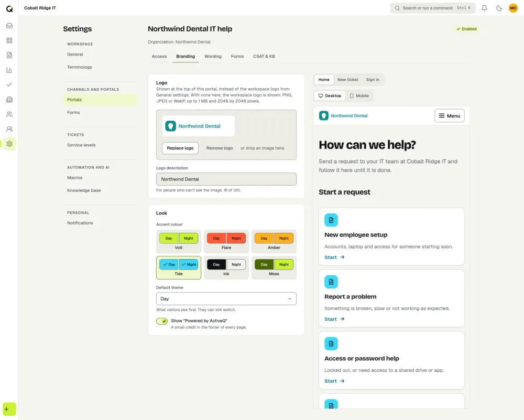Click the Cobalt Ridge IT workspace name
The width and height of the screenshot is (524, 420).
tap(40, 8)
